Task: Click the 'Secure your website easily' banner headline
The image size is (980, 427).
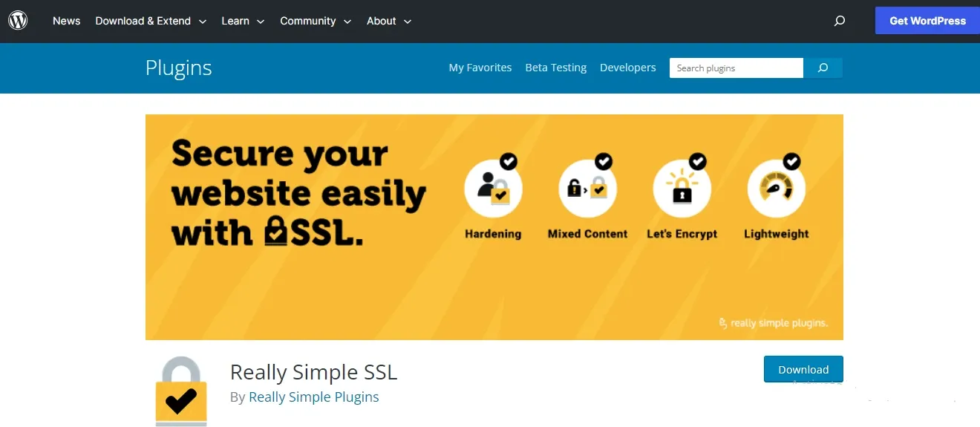Action: click(298, 194)
